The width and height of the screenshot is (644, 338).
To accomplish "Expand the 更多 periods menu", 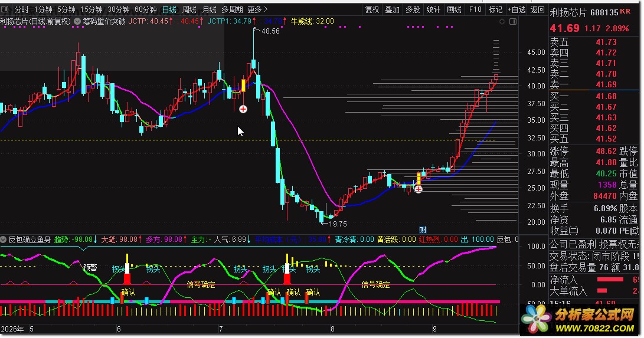I will [x=257, y=9].
